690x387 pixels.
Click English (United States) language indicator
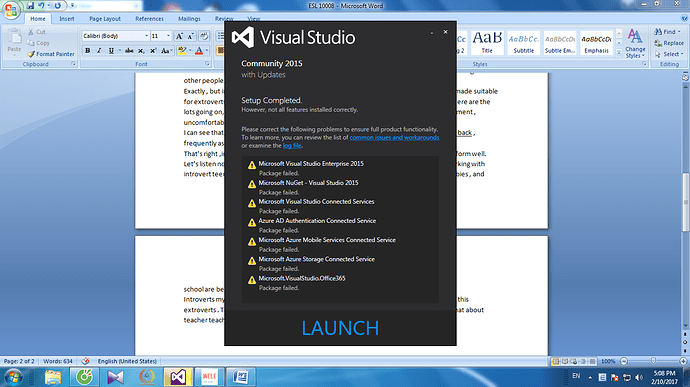[x=127, y=361]
